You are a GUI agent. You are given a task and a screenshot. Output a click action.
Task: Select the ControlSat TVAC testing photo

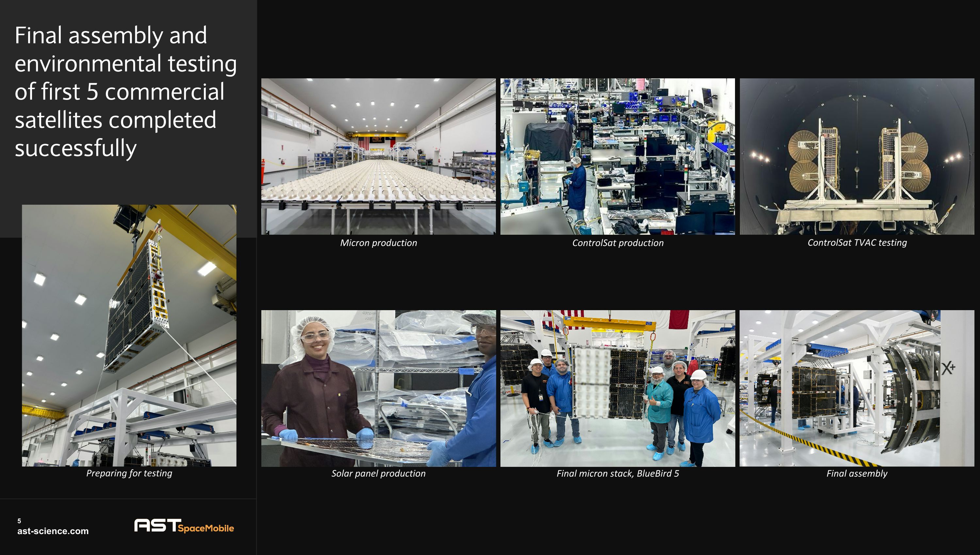[x=857, y=156]
